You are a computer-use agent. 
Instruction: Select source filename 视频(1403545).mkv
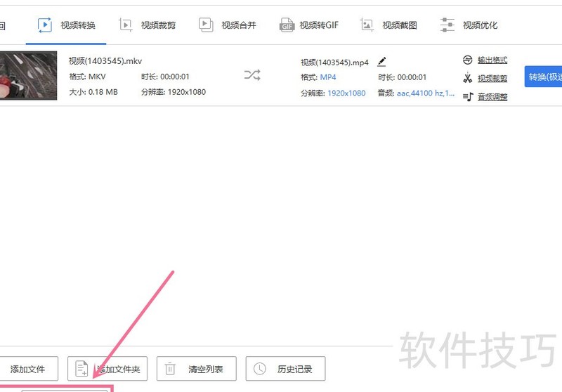click(105, 61)
